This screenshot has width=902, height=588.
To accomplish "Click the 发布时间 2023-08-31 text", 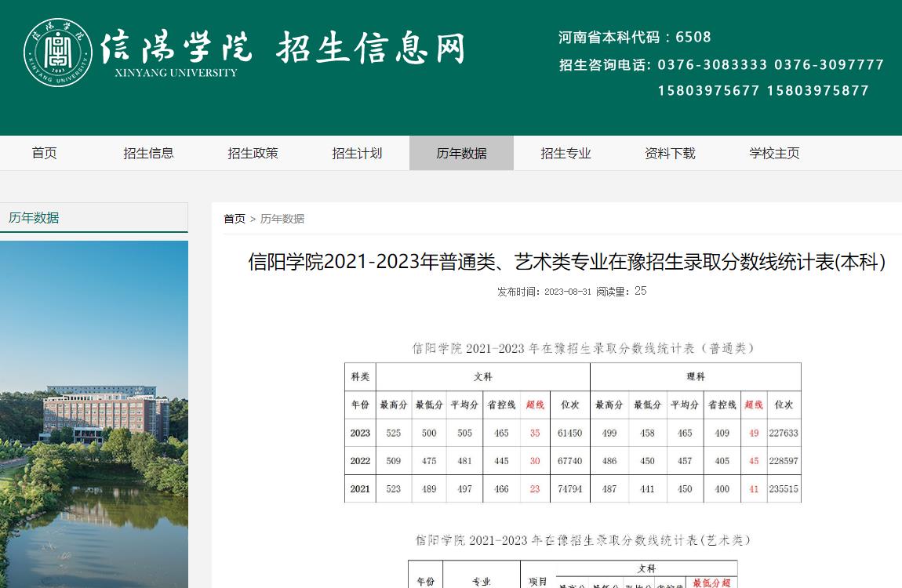I will pyautogui.click(x=544, y=292).
